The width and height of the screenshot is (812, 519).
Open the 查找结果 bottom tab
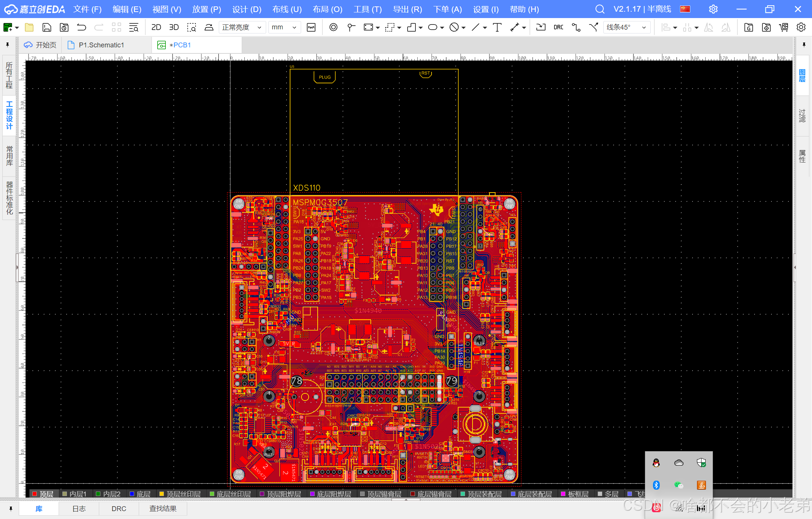(x=163, y=508)
